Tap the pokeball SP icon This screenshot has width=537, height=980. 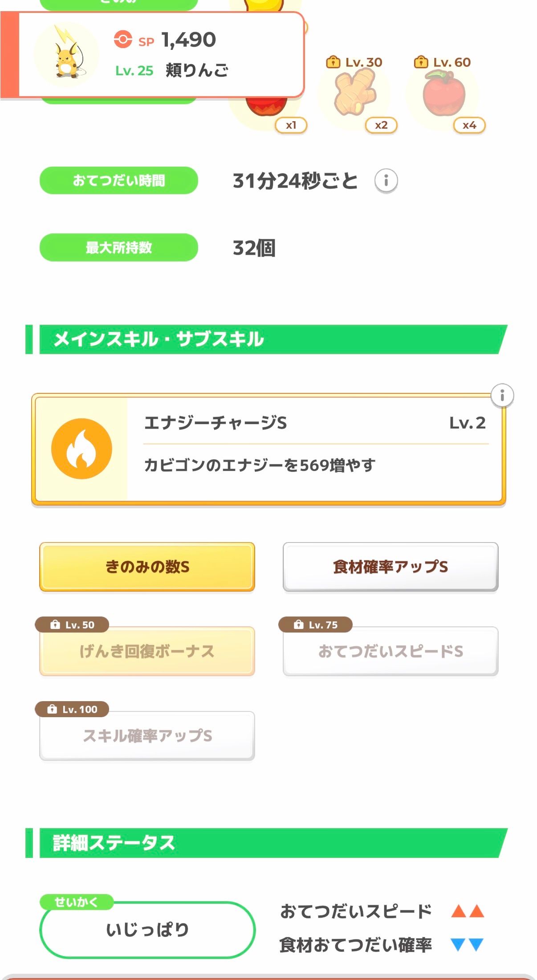pos(123,39)
